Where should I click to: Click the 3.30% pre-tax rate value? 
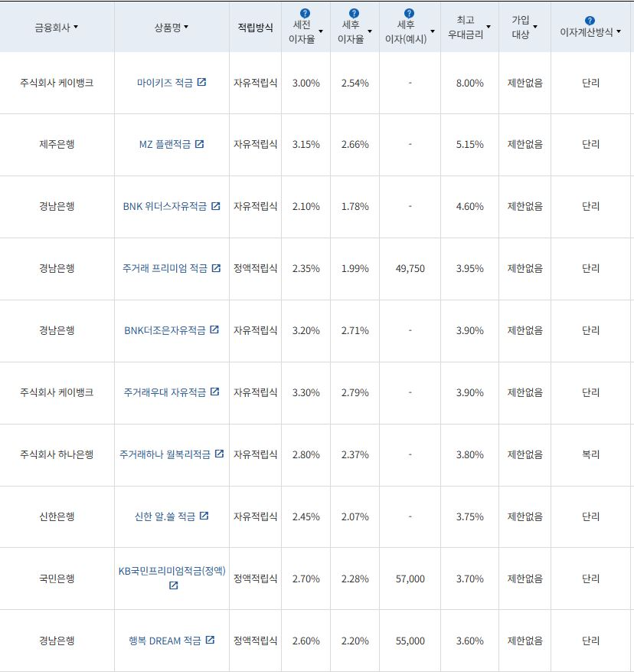coord(306,392)
